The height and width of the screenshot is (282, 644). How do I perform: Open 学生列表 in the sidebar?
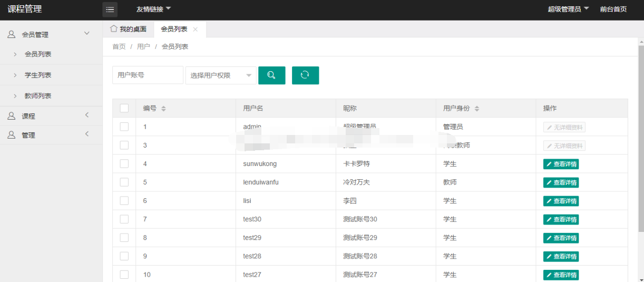tap(51, 75)
